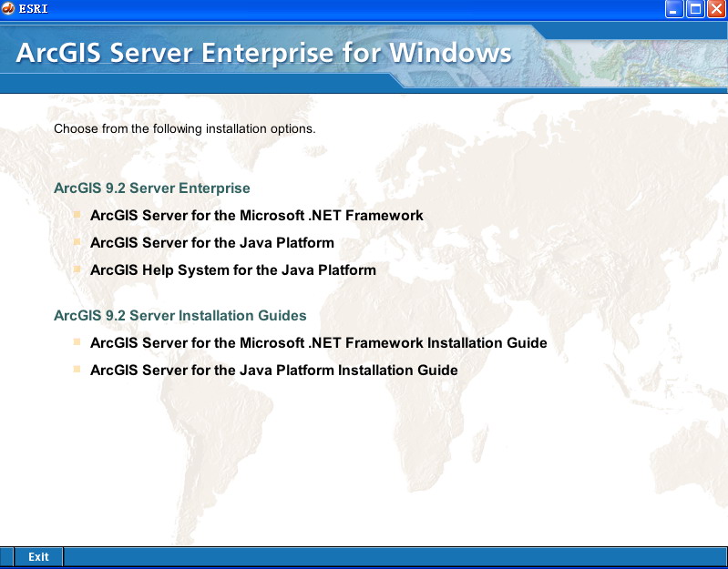Viewport: 728px width, 569px height.
Task: Open the Java Platform Installation Guide
Action: coord(273,371)
